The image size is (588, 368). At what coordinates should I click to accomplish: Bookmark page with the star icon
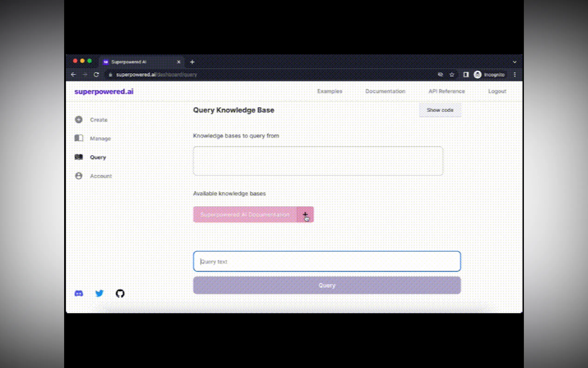point(452,74)
